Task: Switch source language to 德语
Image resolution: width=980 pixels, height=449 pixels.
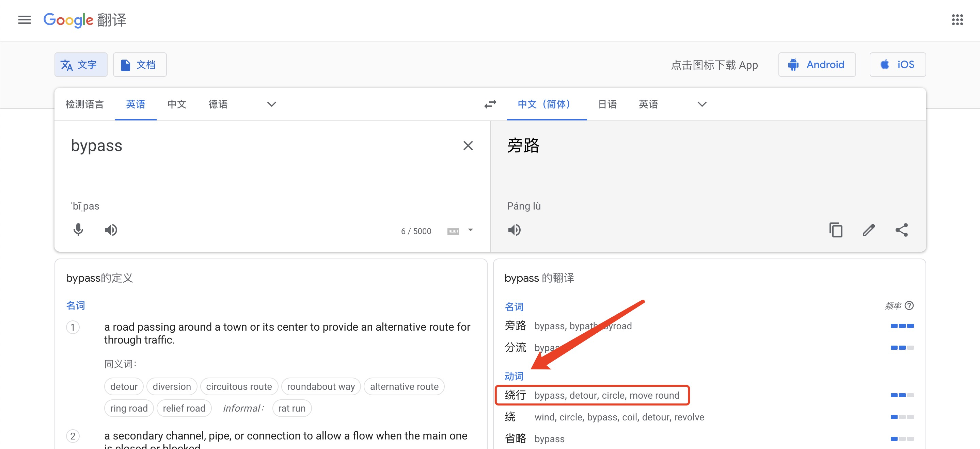Action: coord(218,104)
